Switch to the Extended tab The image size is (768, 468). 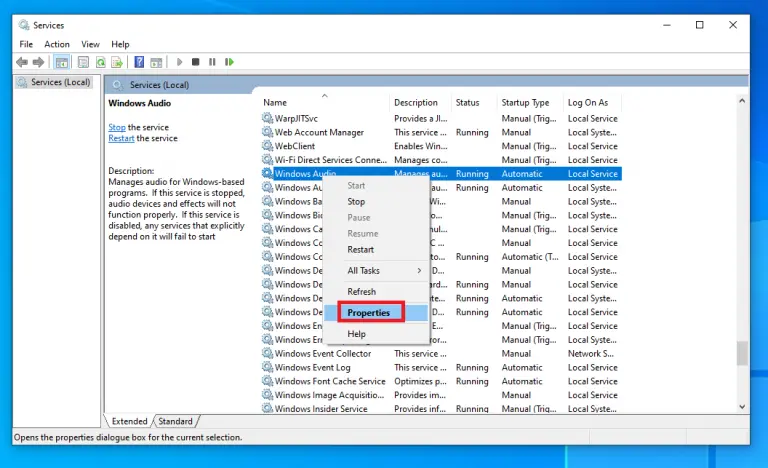point(129,421)
